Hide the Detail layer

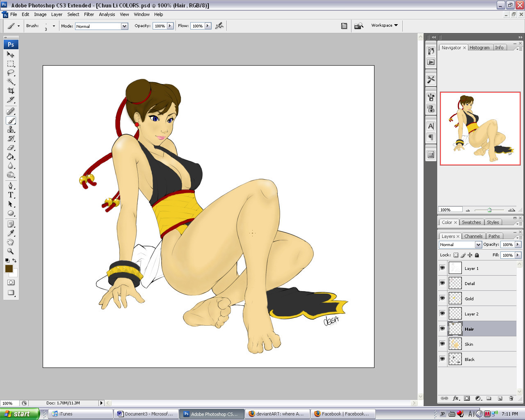(x=442, y=283)
